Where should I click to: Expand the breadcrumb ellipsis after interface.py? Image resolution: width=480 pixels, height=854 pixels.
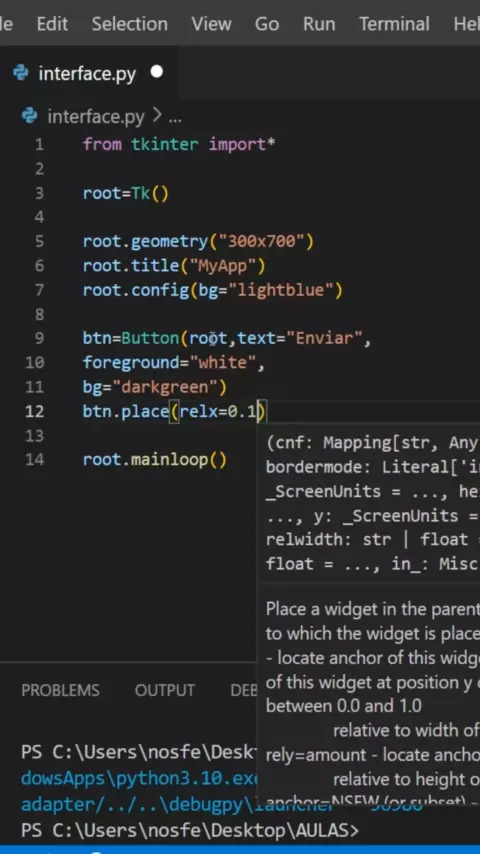pyautogui.click(x=175, y=118)
